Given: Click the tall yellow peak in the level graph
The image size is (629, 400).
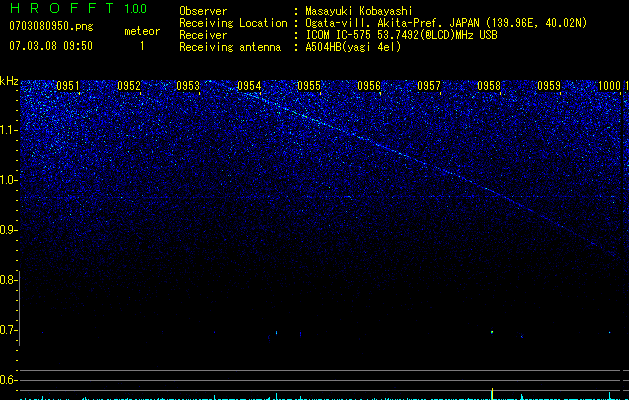Looking at the screenshot, I should [x=492, y=394].
